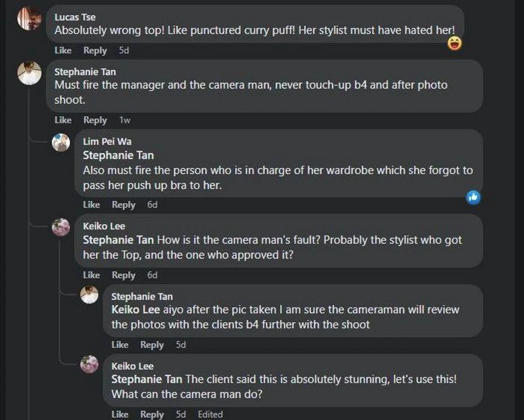Open Lim Pei Wa's profile picture
524x420 pixels.
click(61, 143)
